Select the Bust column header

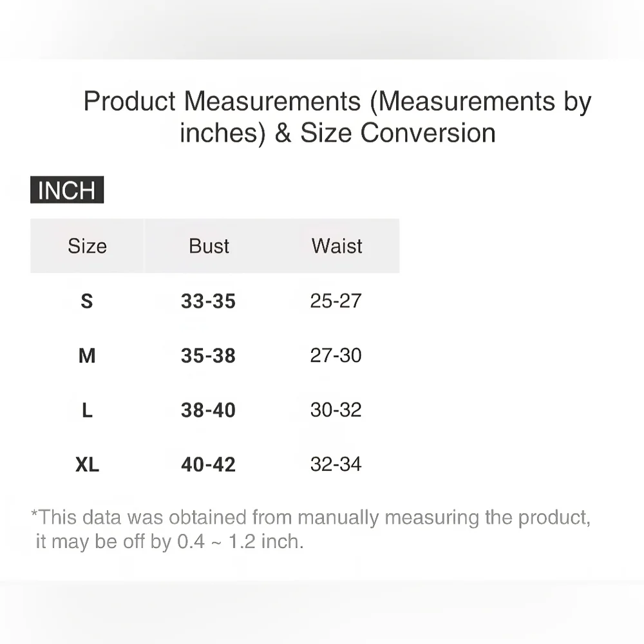click(x=209, y=246)
